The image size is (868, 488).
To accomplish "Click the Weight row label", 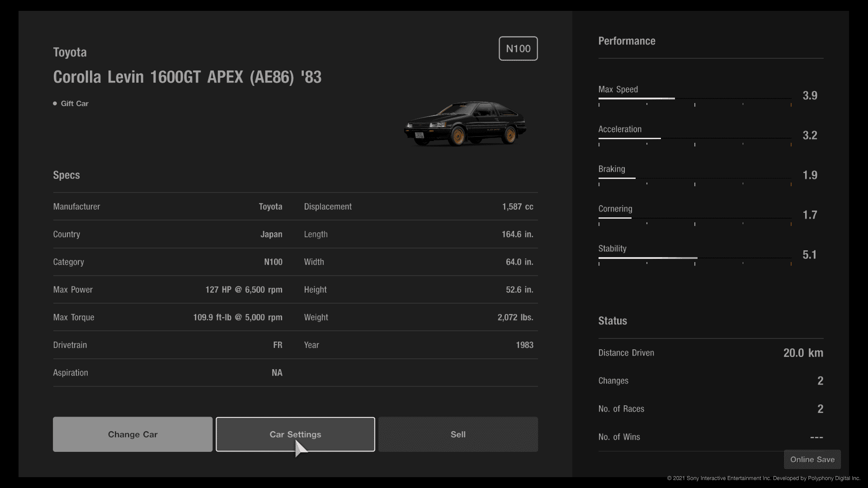I will pos(316,317).
